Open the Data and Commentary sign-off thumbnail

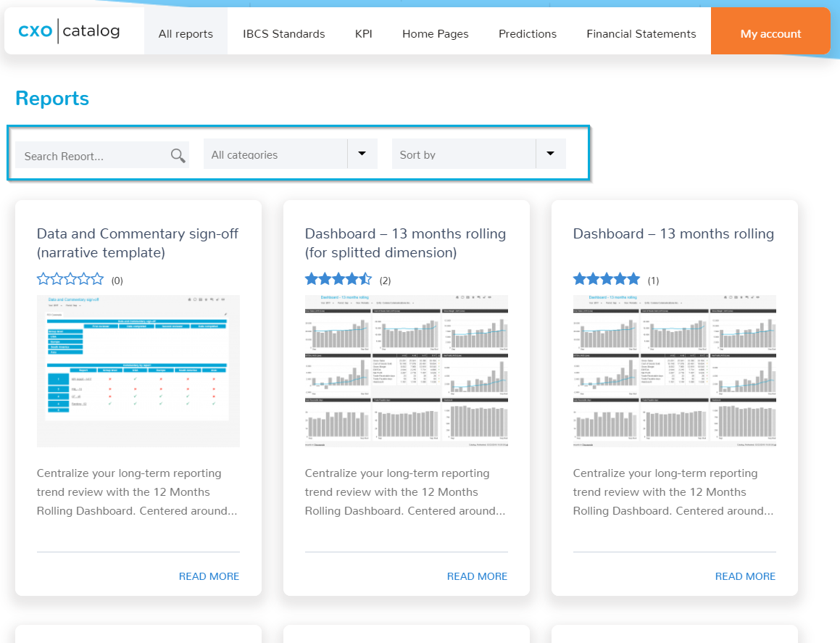tap(138, 371)
